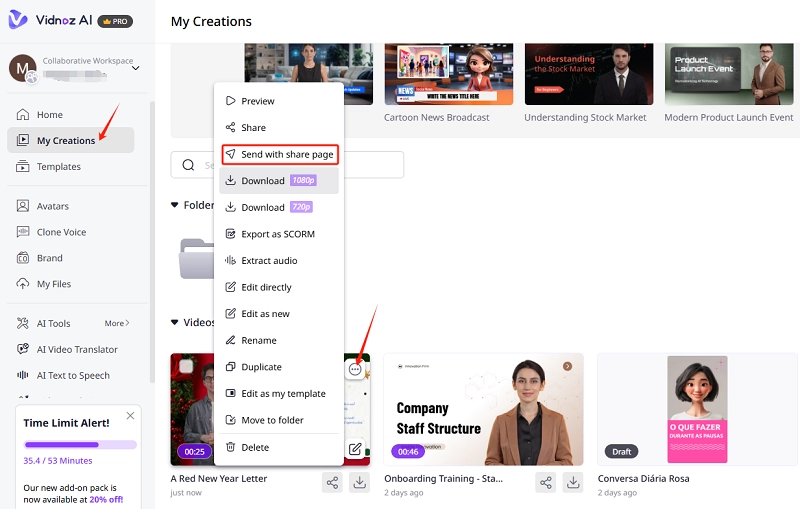Image resolution: width=800 pixels, height=509 pixels.
Task: Expand More AI tools
Action: 117,323
